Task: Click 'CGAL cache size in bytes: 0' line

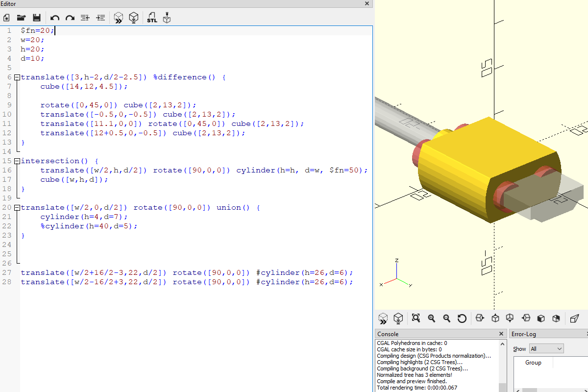Action: click(409, 349)
